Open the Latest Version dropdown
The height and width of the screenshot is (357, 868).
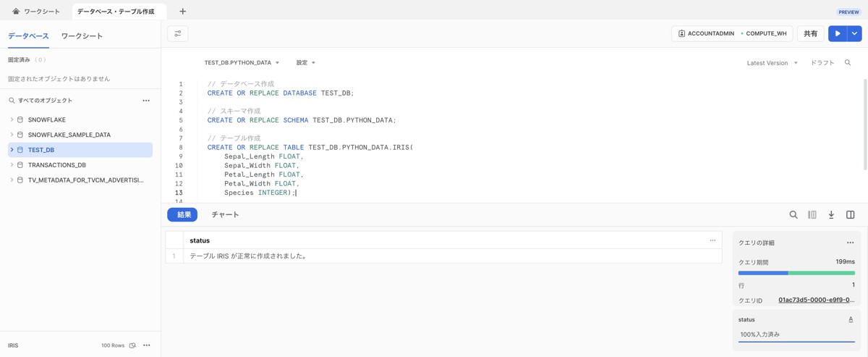tap(772, 63)
